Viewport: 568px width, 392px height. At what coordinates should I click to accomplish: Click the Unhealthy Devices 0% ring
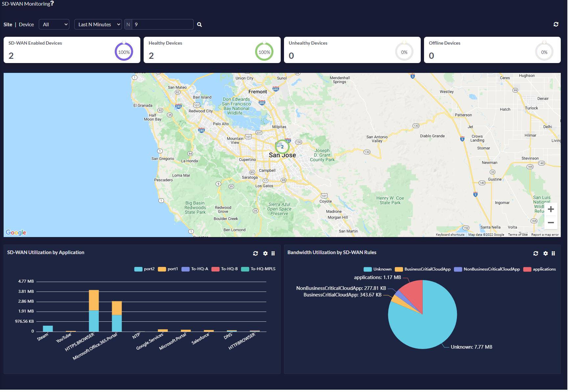pos(404,52)
